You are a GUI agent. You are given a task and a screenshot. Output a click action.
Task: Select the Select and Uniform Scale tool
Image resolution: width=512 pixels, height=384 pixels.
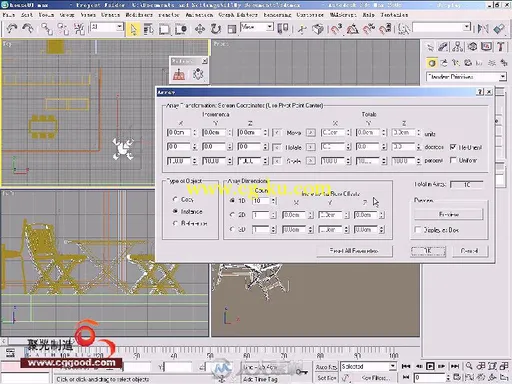point(232,29)
